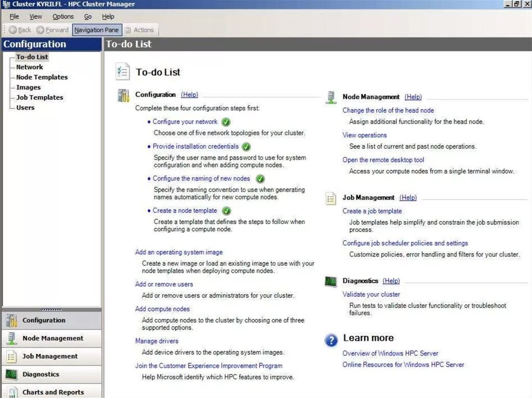Click the Job Management pane icon
This screenshot has height=398, width=532.
coord(11,356)
